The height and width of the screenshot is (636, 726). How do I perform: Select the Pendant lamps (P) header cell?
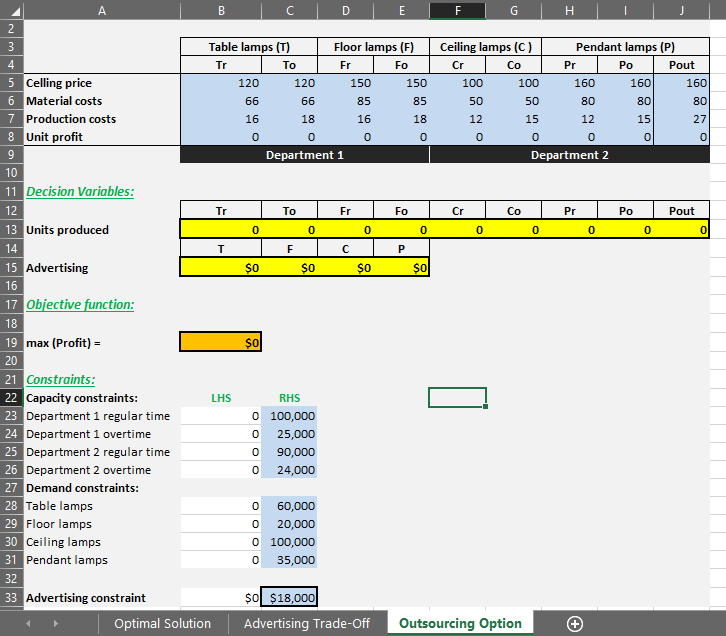coord(626,47)
